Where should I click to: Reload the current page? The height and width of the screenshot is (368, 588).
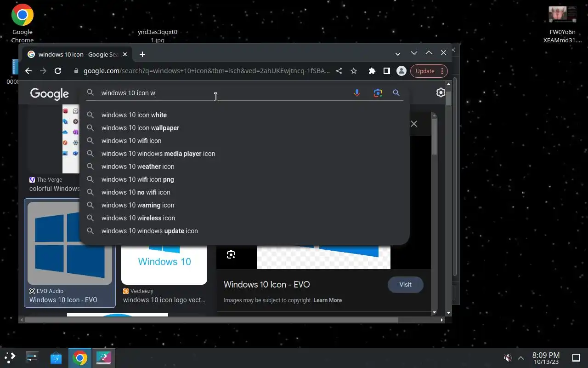[58, 71]
